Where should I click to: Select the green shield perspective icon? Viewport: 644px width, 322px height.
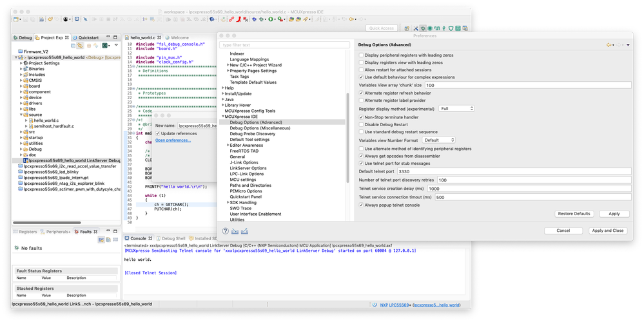pyautogui.click(x=451, y=28)
